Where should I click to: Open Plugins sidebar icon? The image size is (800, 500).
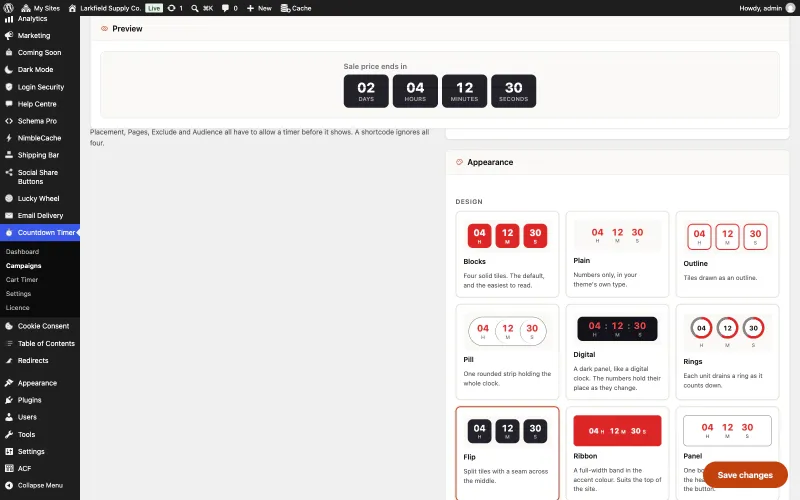point(9,400)
